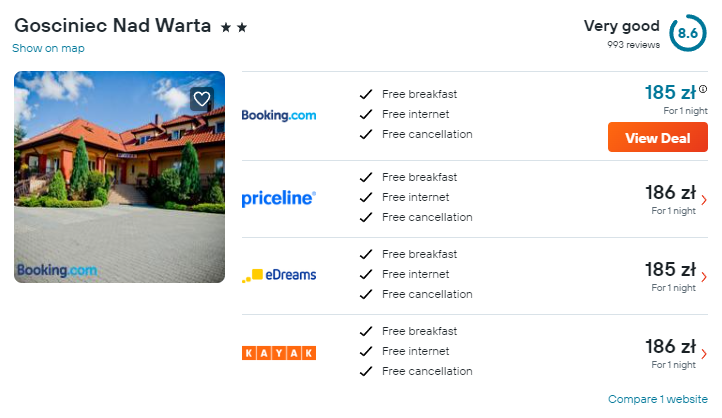Click the 8.6 rating circle
722x418 pixels.
[x=687, y=33]
